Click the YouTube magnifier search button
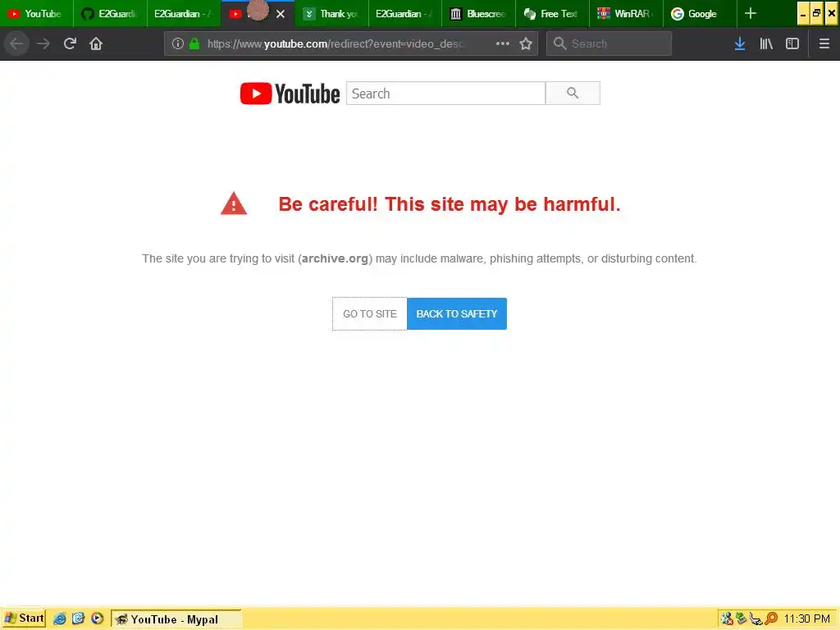 (573, 94)
